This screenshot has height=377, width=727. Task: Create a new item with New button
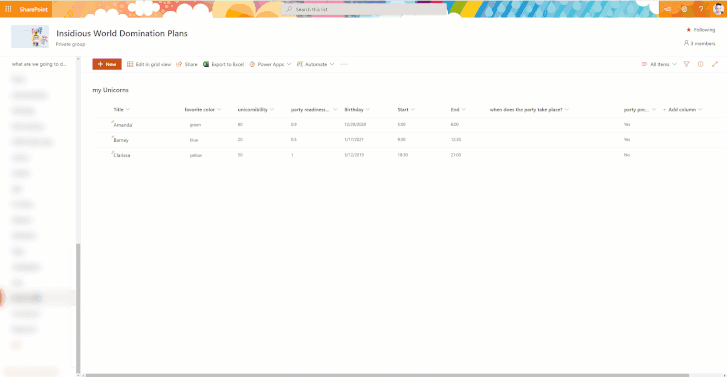point(107,64)
